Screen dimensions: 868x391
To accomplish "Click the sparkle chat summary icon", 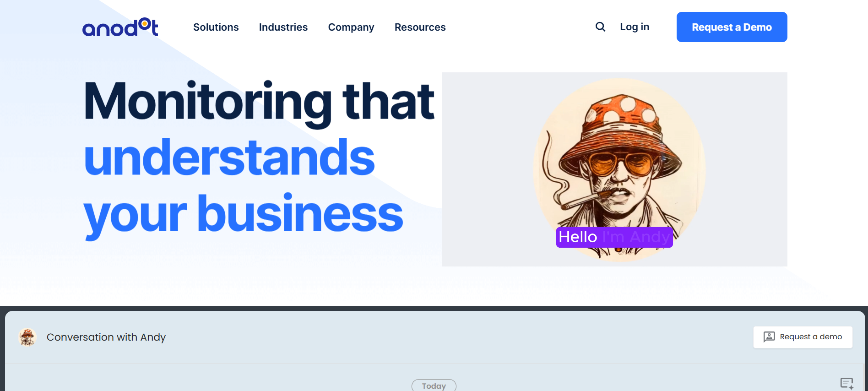I will [846, 384].
